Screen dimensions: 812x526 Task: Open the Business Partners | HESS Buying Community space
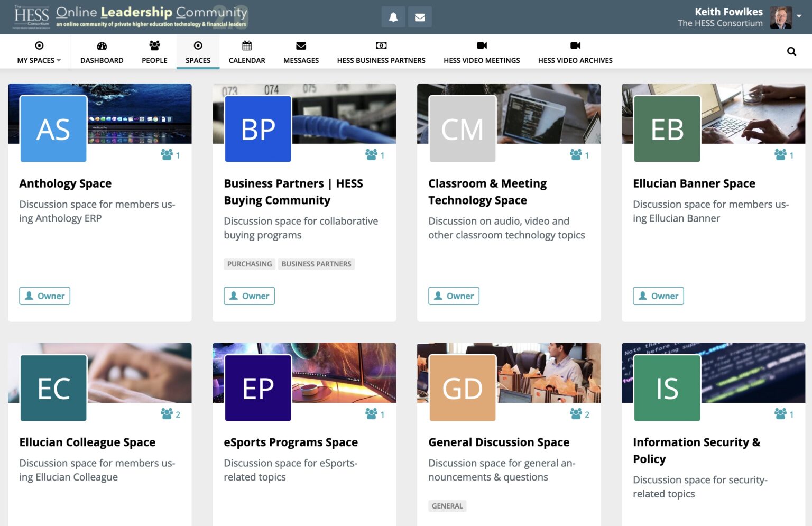tap(293, 191)
